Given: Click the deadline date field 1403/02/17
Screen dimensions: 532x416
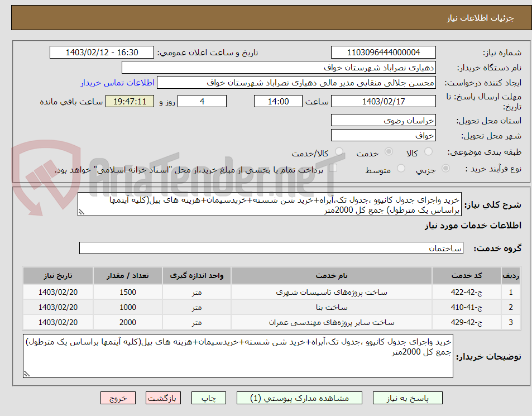Looking at the screenshot, I should [x=384, y=102].
